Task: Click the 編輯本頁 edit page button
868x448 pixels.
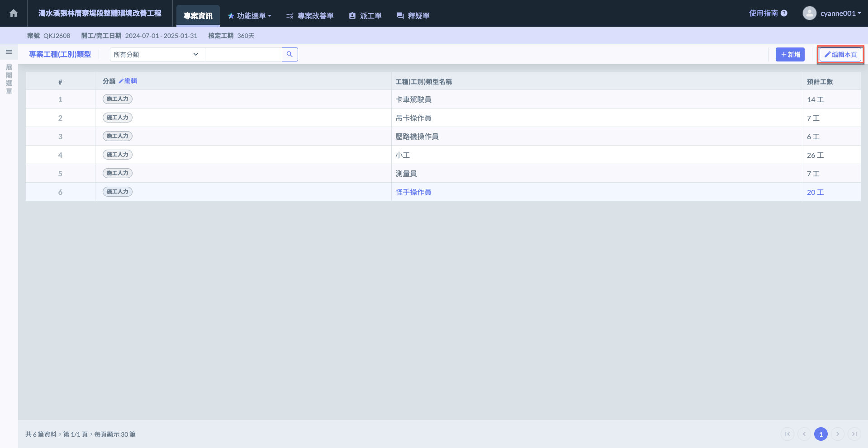Action: (x=840, y=54)
